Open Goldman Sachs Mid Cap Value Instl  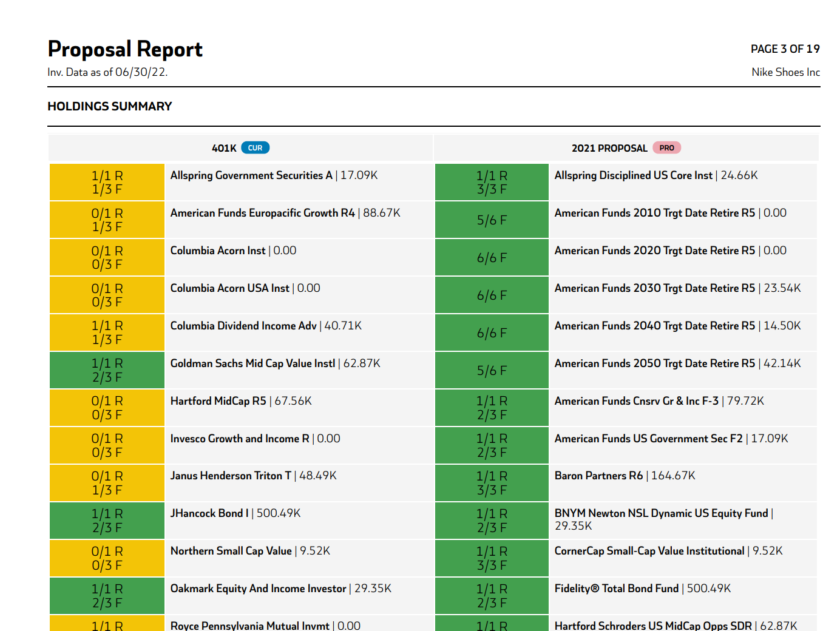pos(252,363)
